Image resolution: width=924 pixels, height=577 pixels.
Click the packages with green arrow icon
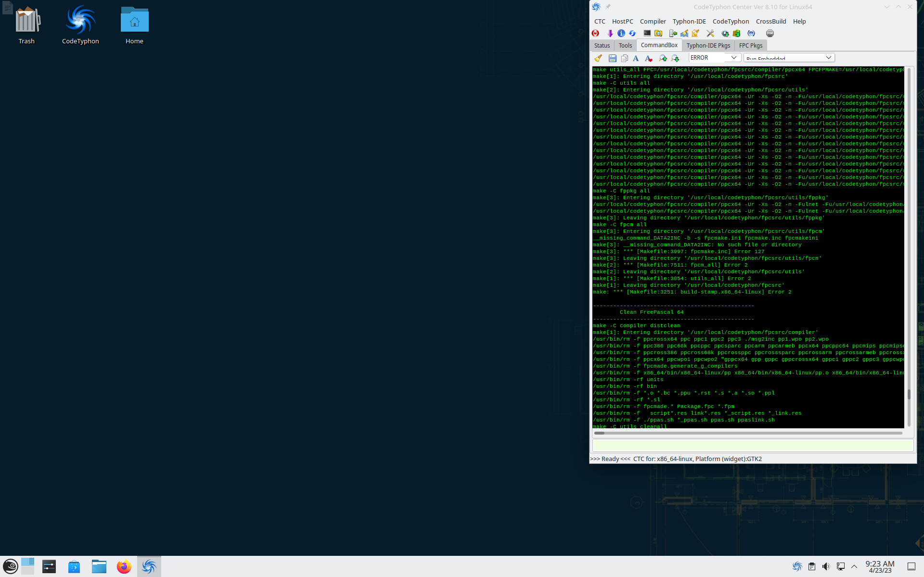click(x=736, y=33)
